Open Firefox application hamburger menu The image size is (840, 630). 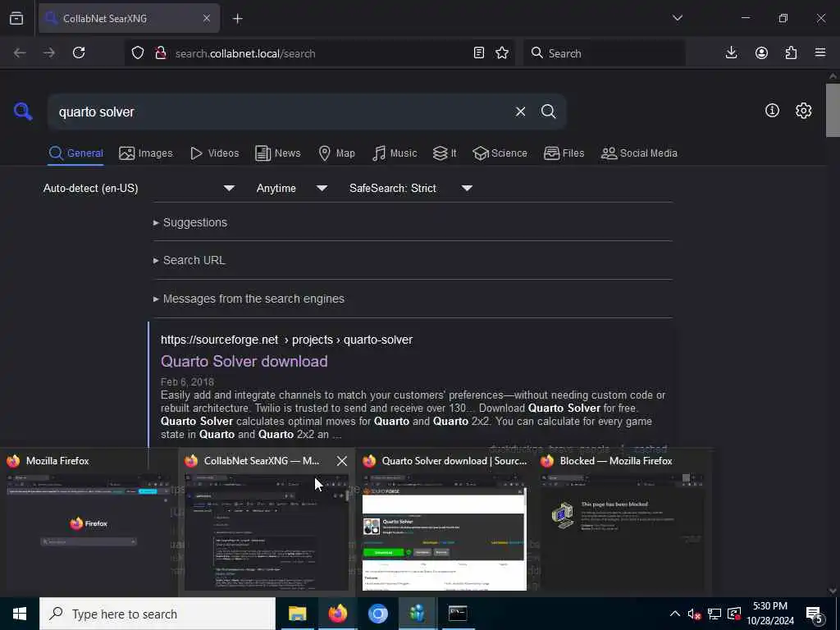point(820,53)
